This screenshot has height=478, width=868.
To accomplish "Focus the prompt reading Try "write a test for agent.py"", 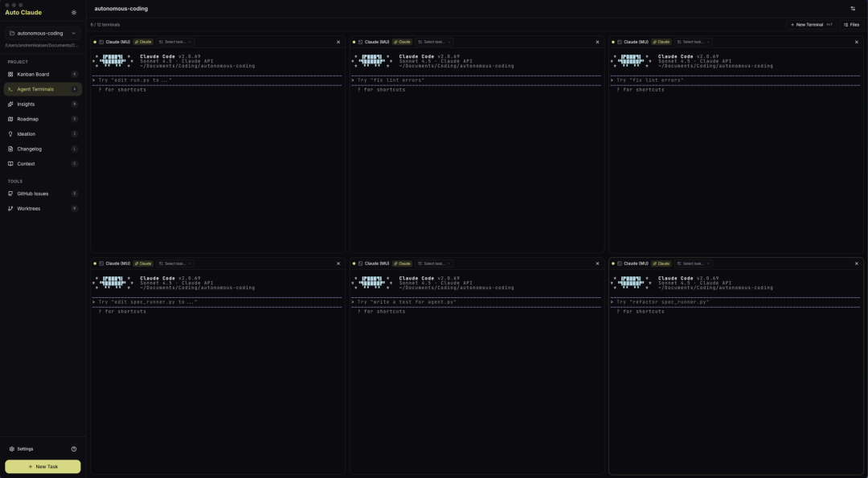I will click(476, 302).
